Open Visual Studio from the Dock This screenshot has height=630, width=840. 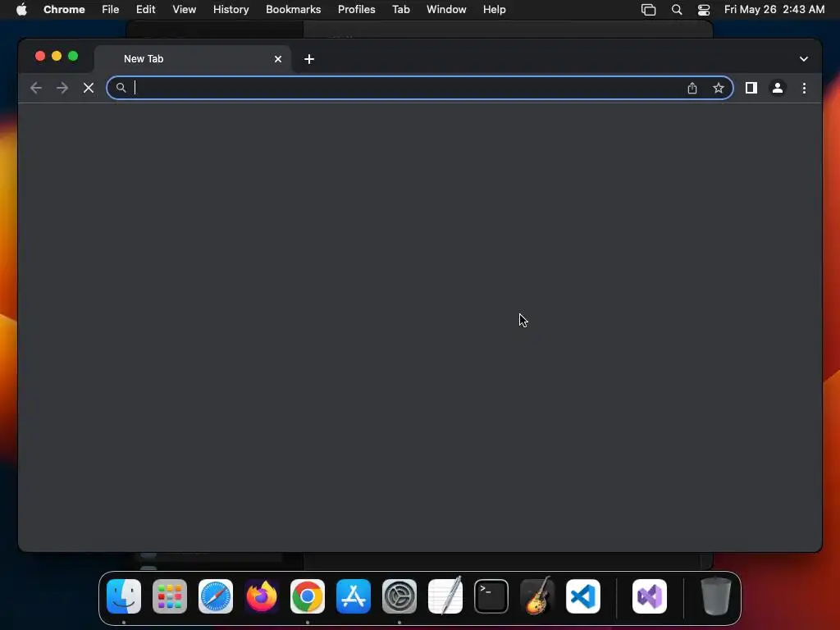[x=650, y=596]
